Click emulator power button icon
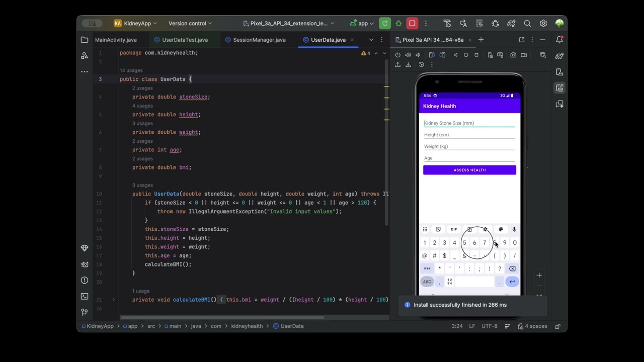This screenshot has width=644, height=362. click(398, 55)
